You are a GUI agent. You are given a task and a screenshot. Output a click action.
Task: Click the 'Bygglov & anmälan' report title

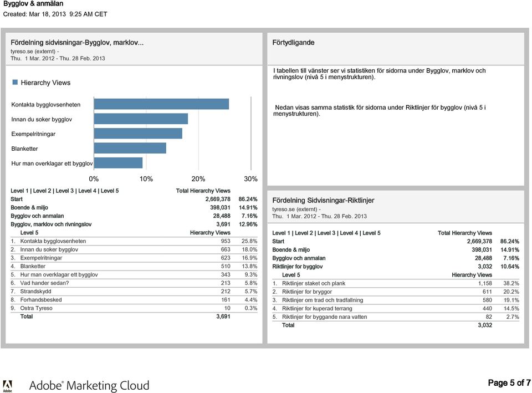(33, 4)
